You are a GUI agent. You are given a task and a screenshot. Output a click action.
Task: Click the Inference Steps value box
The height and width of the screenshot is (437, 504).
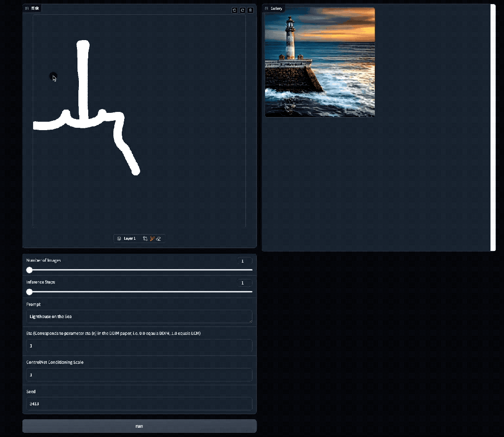click(x=244, y=283)
